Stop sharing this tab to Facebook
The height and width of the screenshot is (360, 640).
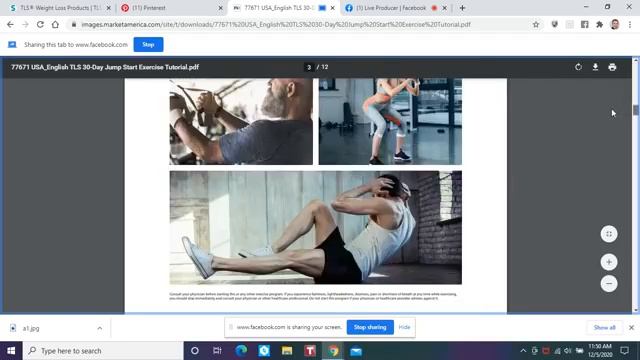click(148, 44)
